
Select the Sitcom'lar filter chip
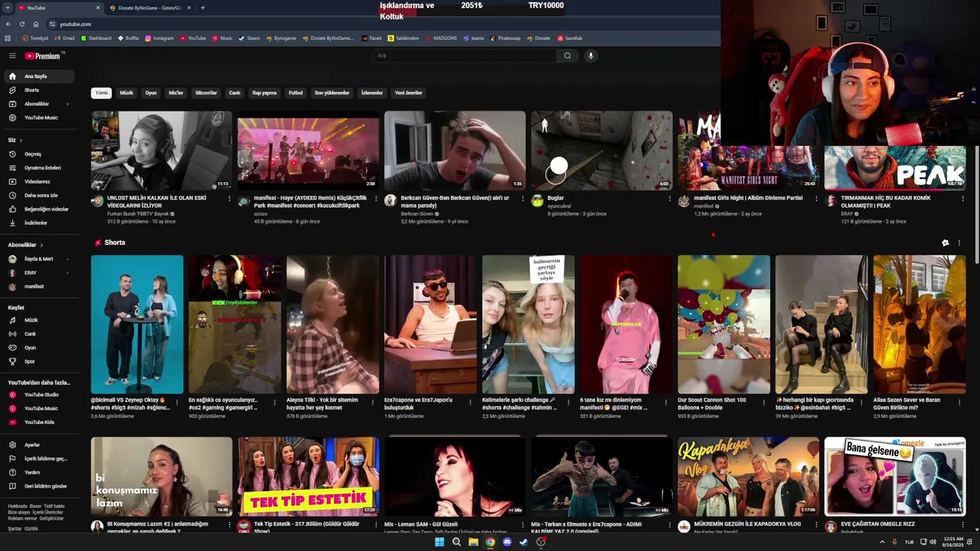[206, 93]
